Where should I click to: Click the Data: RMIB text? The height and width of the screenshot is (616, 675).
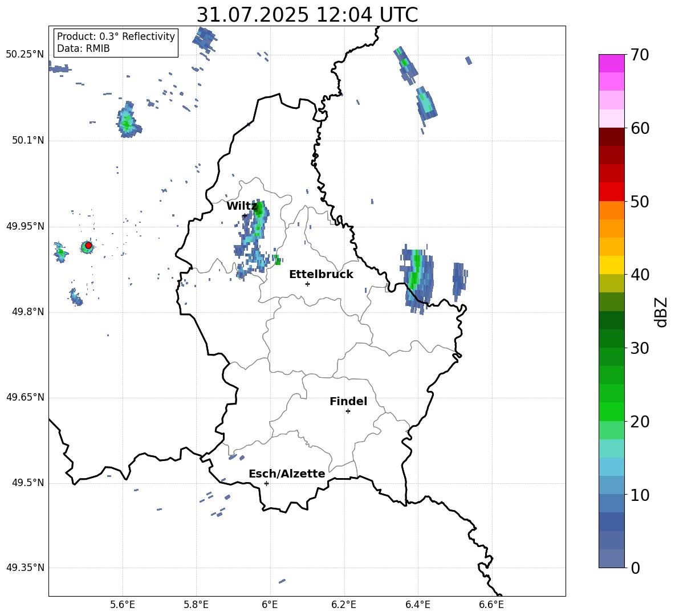[x=83, y=48]
